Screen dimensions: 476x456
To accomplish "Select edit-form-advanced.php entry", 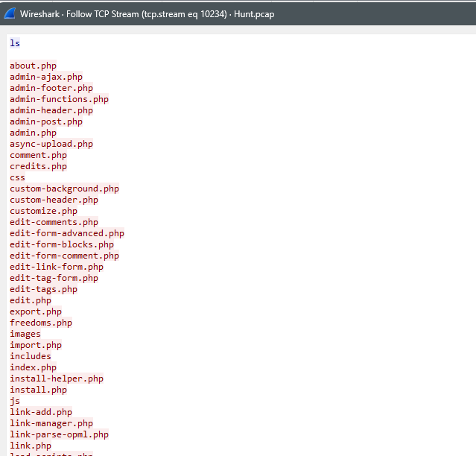I will click(x=67, y=233).
